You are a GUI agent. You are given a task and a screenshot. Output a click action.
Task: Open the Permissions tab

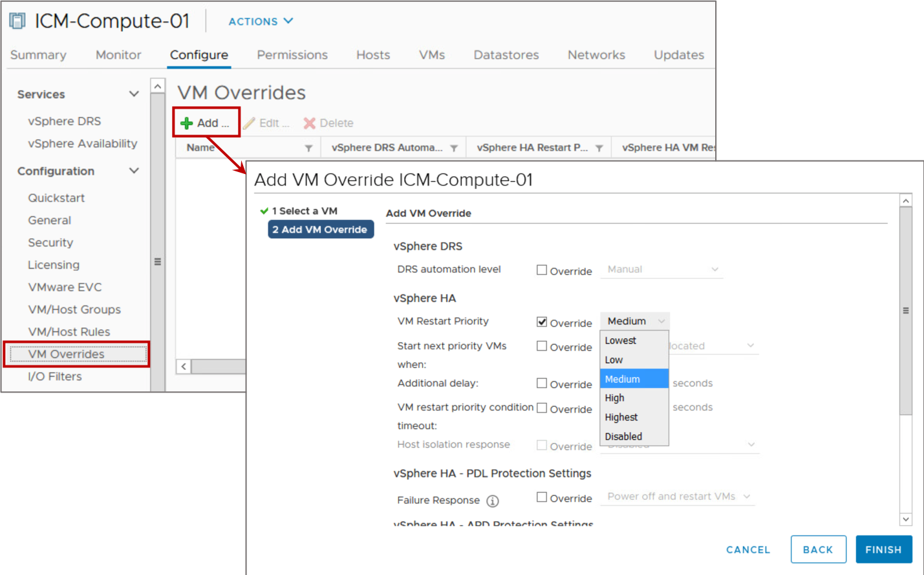point(292,55)
